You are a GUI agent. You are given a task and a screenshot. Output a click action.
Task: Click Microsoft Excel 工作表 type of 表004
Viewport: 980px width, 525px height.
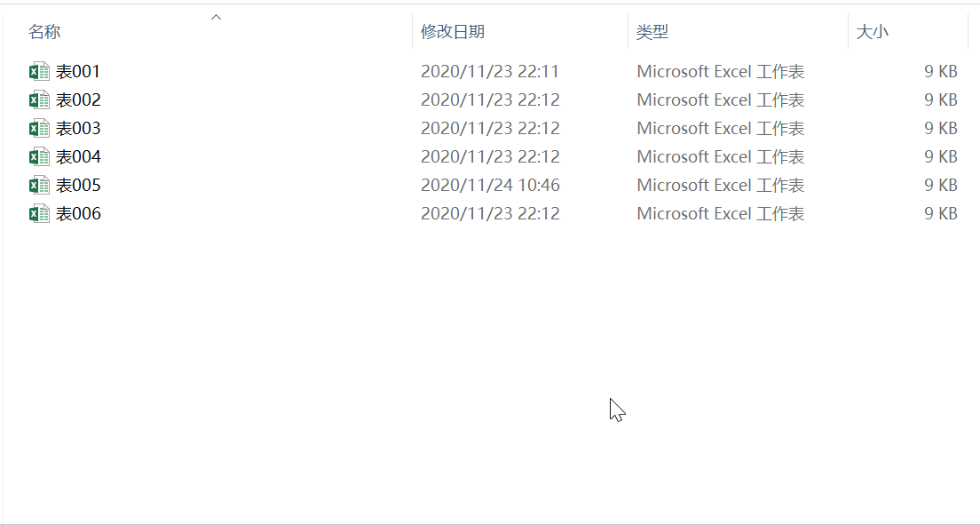coord(721,156)
